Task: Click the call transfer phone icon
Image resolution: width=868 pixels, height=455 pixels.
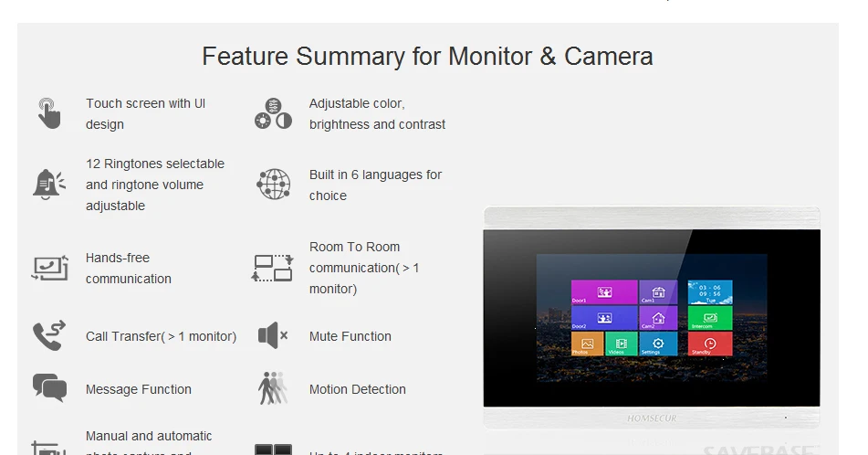Action: click(x=49, y=335)
